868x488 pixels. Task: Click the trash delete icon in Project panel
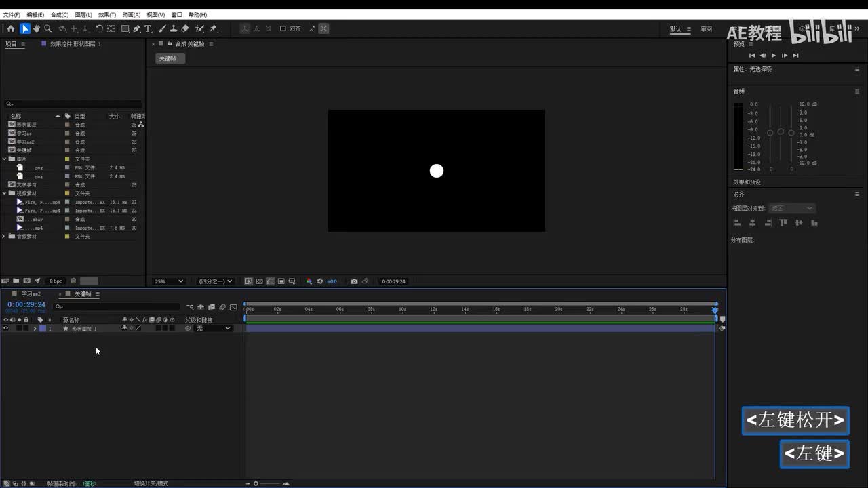click(73, 281)
